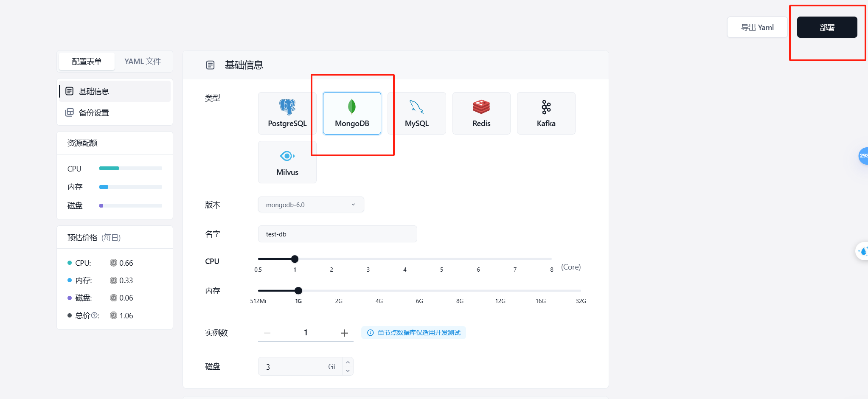Focus the 名字 test-db input field
This screenshot has width=868, height=399.
(337, 234)
